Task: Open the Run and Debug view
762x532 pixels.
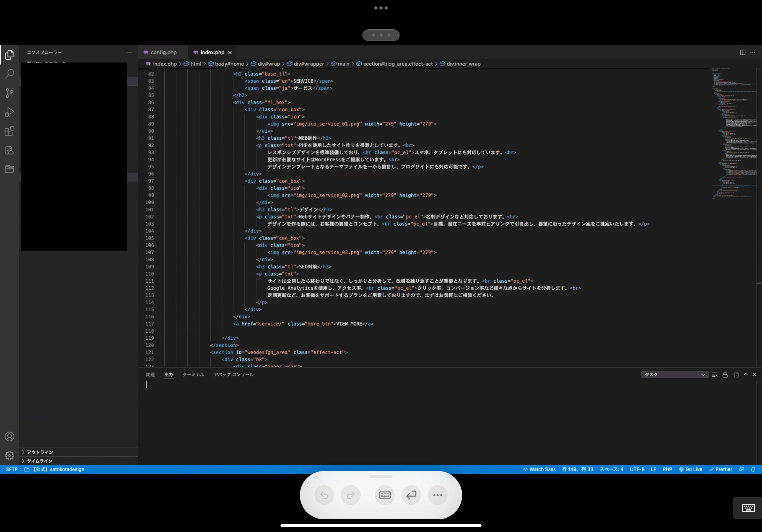Action: 10,112
